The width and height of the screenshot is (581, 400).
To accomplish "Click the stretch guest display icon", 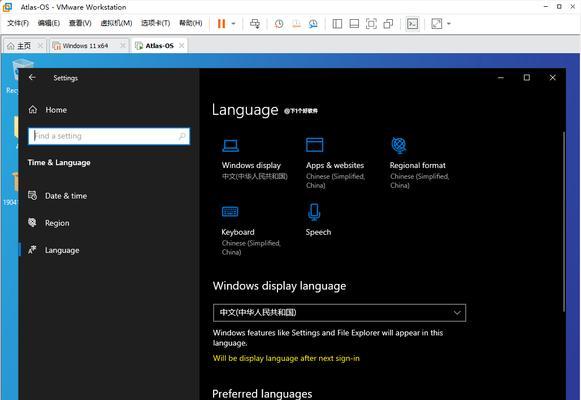I will [x=437, y=24].
